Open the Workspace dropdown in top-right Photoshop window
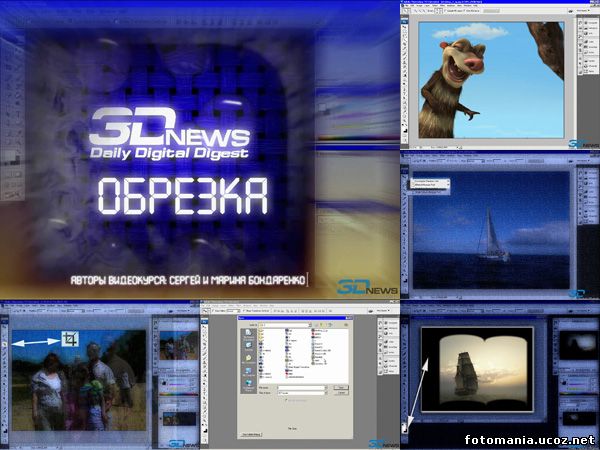Viewport: 600px width, 450px height. (583, 10)
